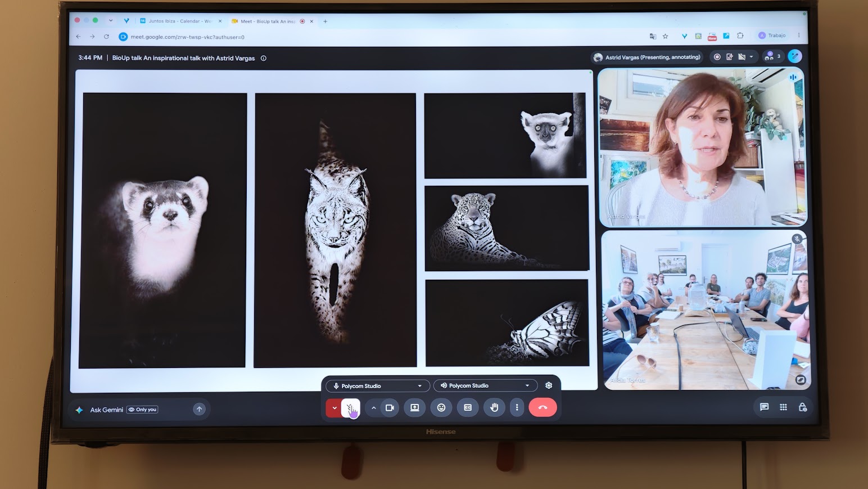
Task: Open more options three-dot menu in call controls
Action: [517, 407]
